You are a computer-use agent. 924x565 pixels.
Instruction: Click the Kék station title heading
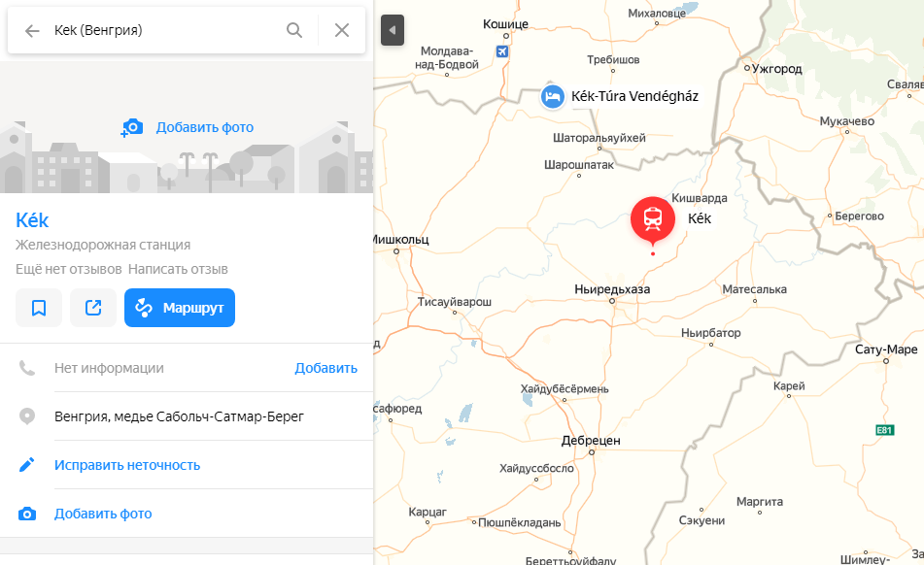[32, 219]
